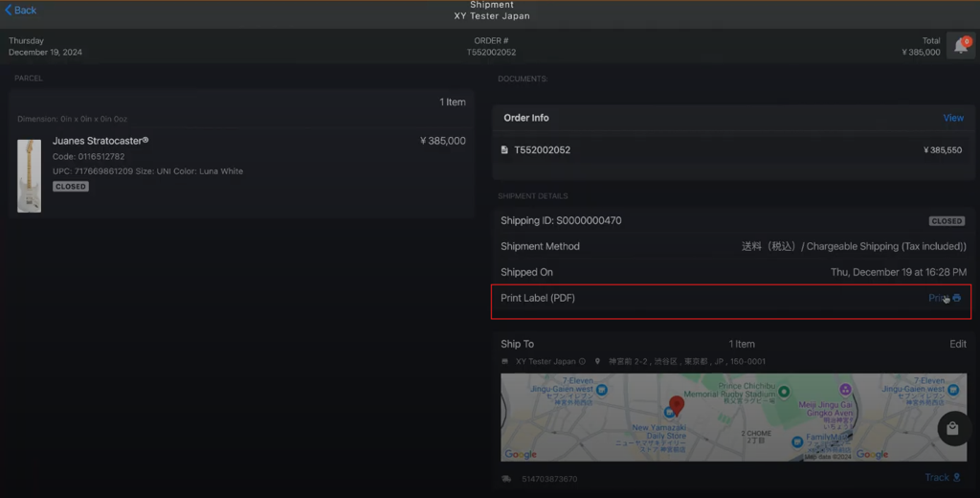Click the parcel Dimension text
980x498 pixels.
pos(72,119)
